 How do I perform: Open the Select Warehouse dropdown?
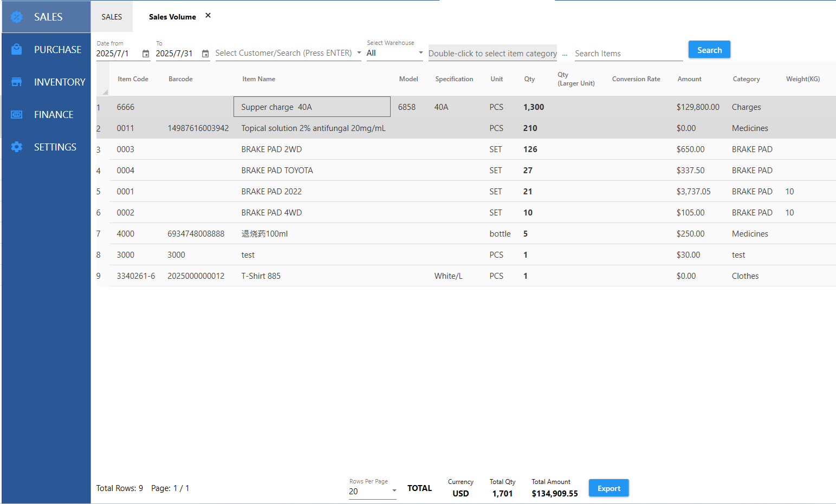(420, 53)
